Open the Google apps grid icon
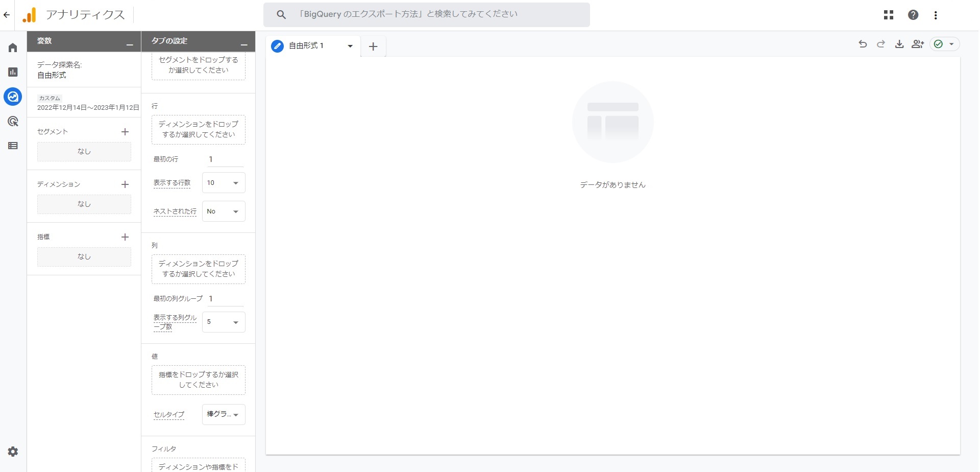 tap(889, 15)
